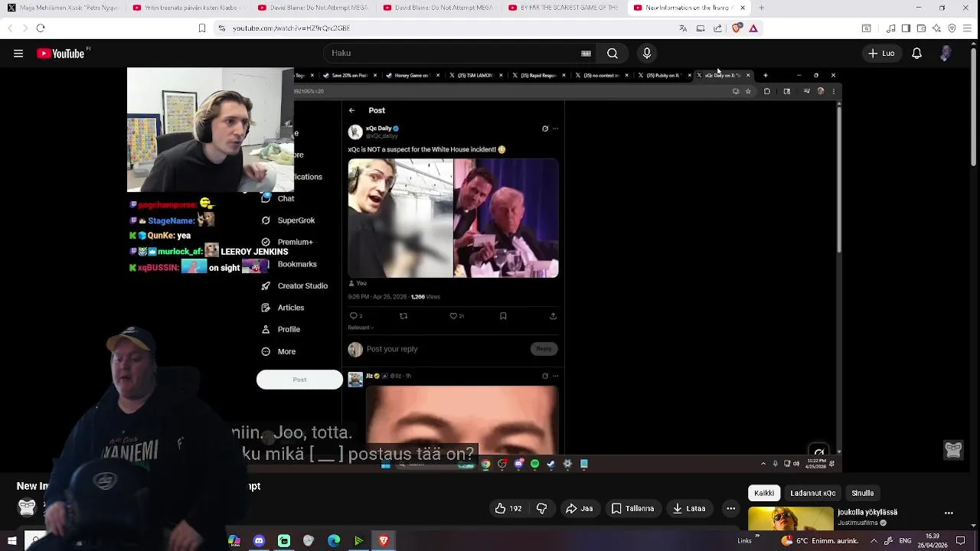The image size is (980, 551).
Task: Open Discord from the taskbar
Action: (x=259, y=540)
